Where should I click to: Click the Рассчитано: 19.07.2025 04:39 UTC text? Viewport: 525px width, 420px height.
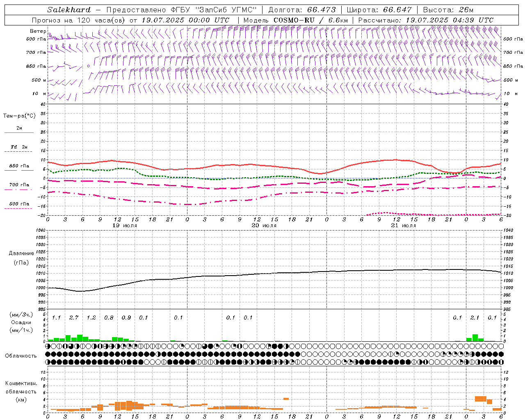pyautogui.click(x=426, y=20)
